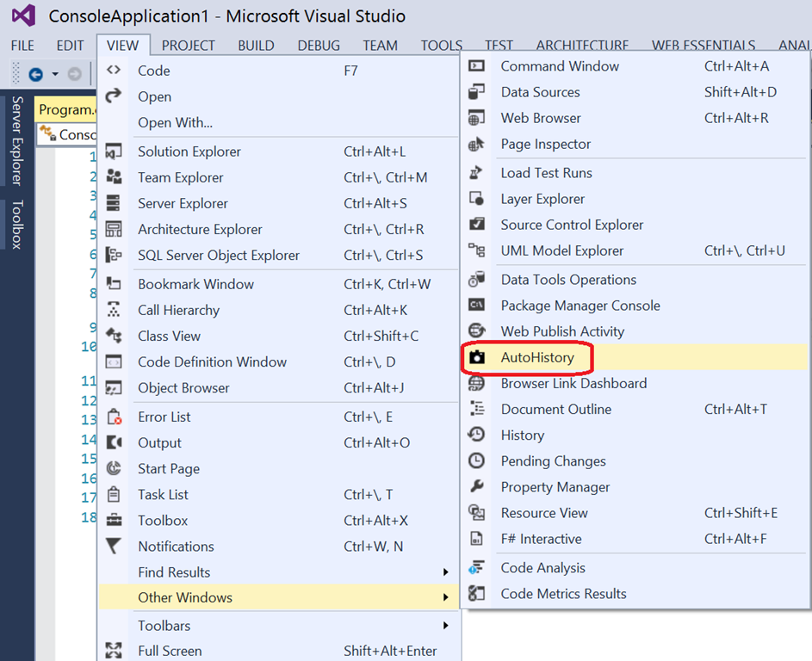Click the Pending Changes clock icon
Screen dimensions: 812x661
click(476, 460)
